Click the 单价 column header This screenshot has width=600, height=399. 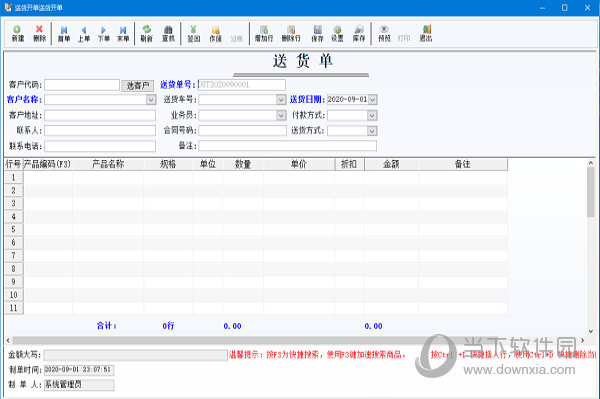[x=299, y=164]
